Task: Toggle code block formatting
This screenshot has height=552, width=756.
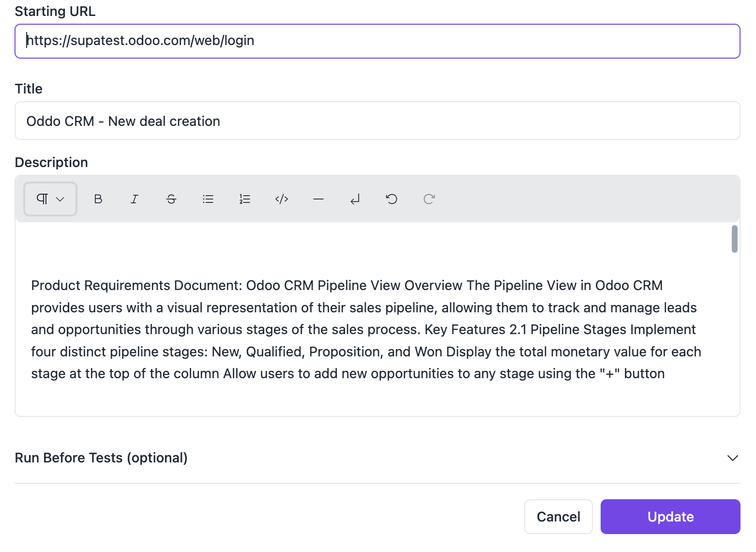Action: coord(282,199)
